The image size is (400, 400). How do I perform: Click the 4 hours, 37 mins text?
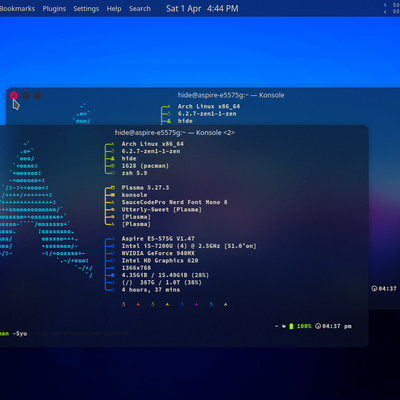[151, 290]
